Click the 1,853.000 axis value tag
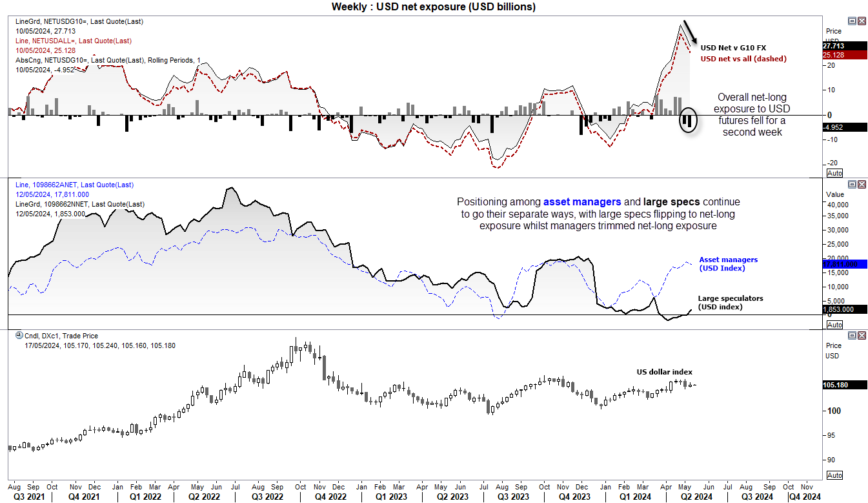 [845, 309]
